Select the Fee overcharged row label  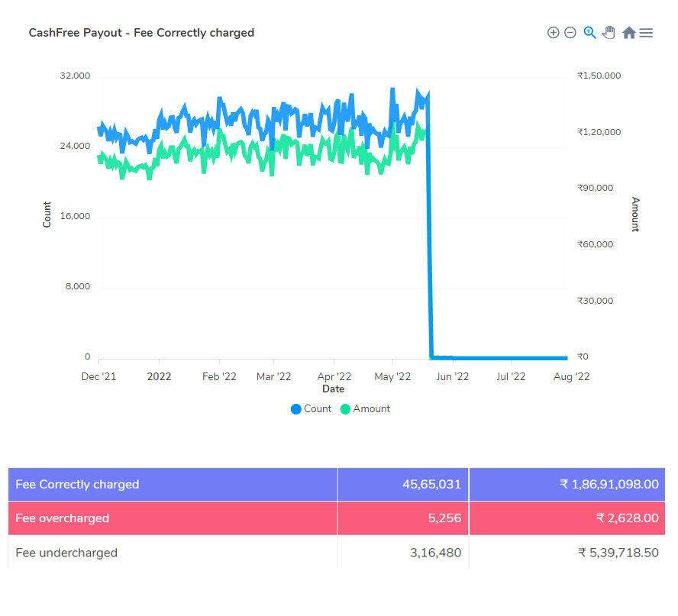(x=63, y=518)
